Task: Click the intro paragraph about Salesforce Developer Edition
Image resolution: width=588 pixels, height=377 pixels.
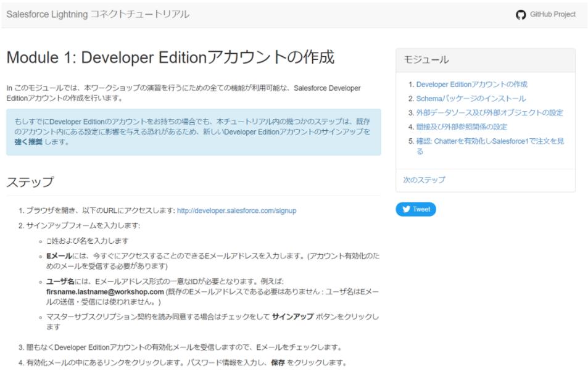Action: 183,93
